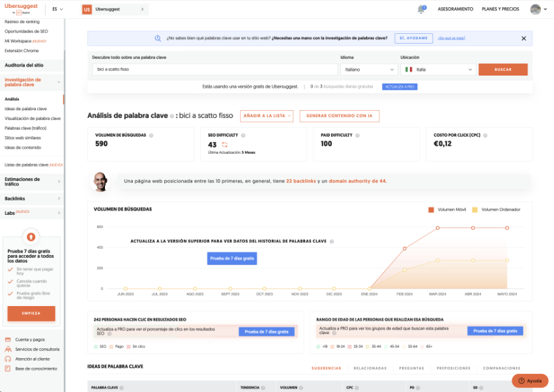Open the Añadir a la lista dropdown
554x392 pixels.
click(267, 116)
